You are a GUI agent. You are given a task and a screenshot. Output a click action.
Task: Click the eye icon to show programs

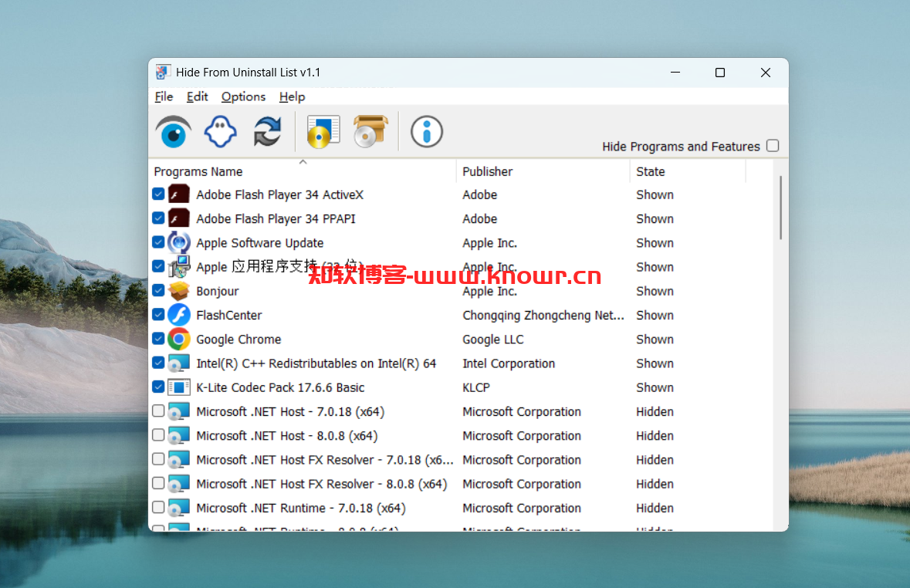174,132
